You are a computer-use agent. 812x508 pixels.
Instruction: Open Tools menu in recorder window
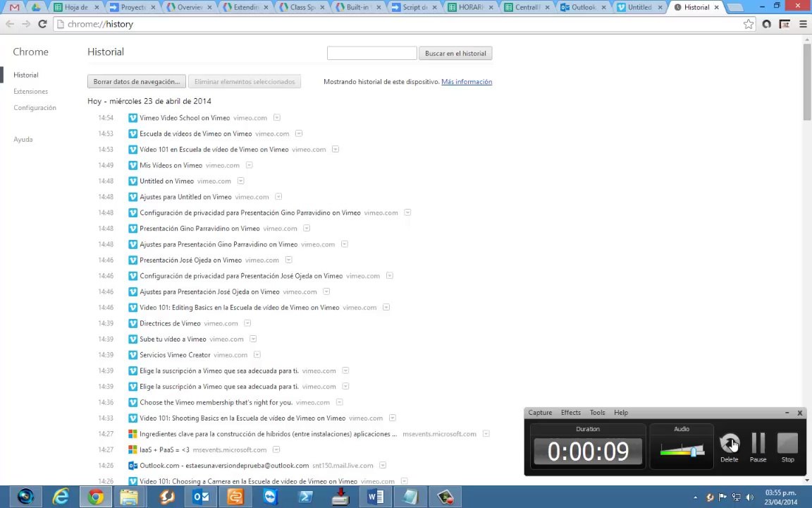point(597,413)
